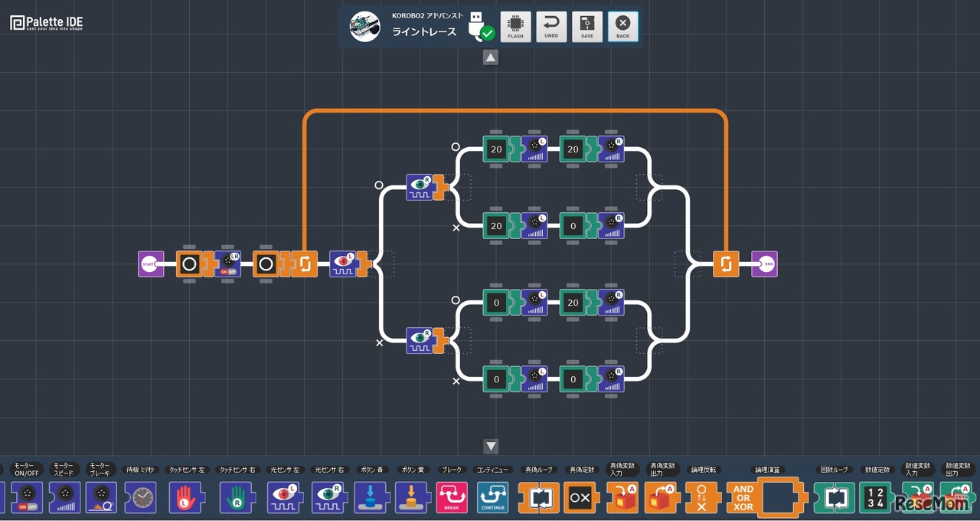Choose the wait milliseconds clock block
This screenshot has height=521, width=980.
click(x=140, y=497)
